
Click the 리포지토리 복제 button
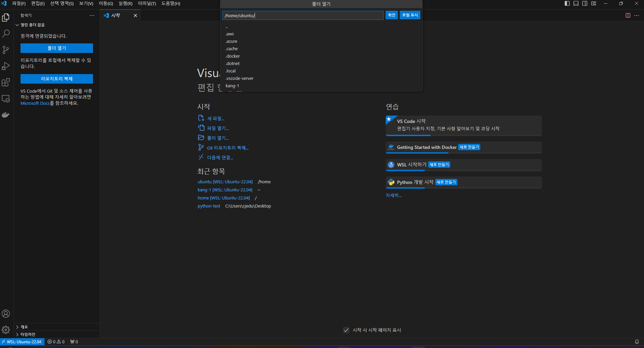pos(57,79)
